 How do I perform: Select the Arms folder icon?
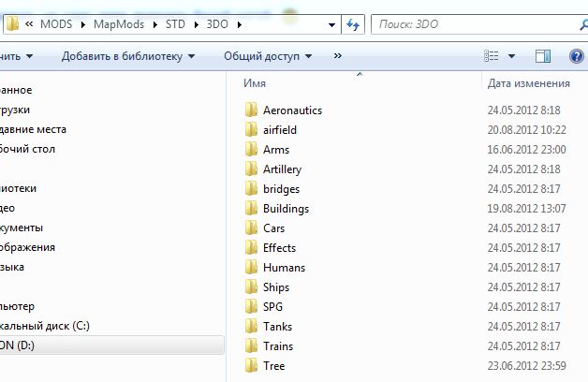[251, 150]
